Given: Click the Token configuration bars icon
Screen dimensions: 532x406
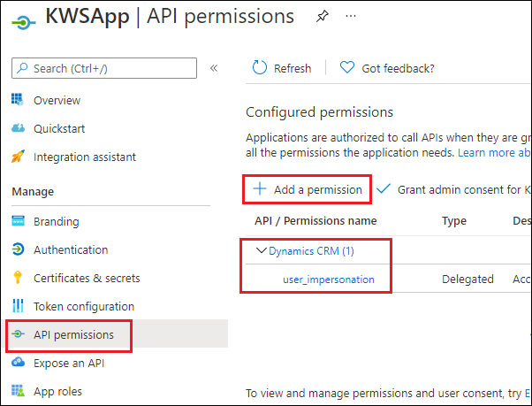Looking at the screenshot, I should pyautogui.click(x=18, y=305).
